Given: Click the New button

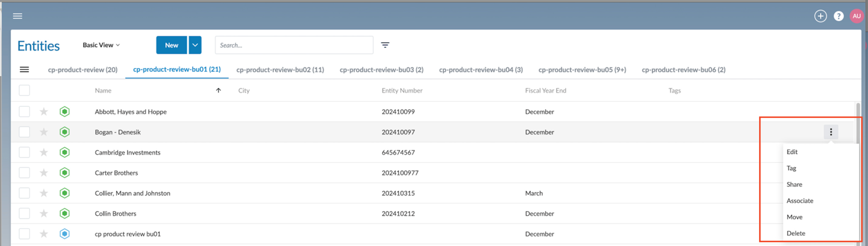Looking at the screenshot, I should point(171,45).
